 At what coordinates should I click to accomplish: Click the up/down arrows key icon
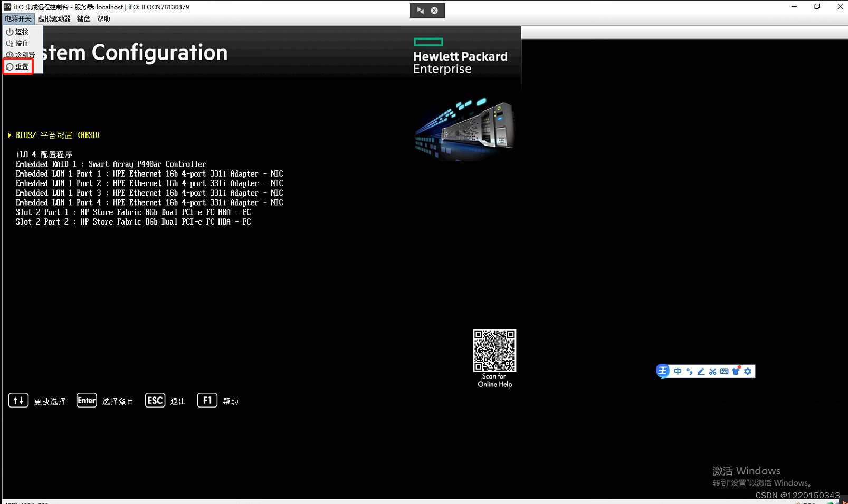pyautogui.click(x=18, y=401)
